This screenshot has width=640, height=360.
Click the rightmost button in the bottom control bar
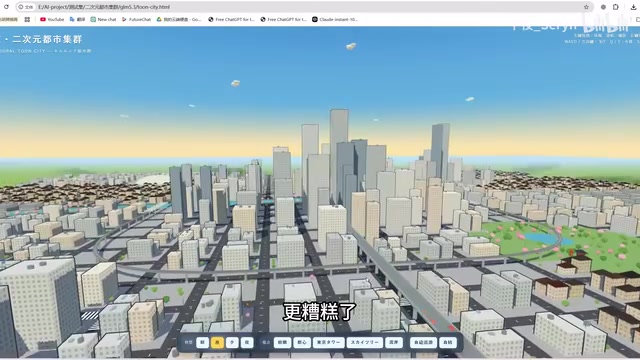[x=448, y=342]
